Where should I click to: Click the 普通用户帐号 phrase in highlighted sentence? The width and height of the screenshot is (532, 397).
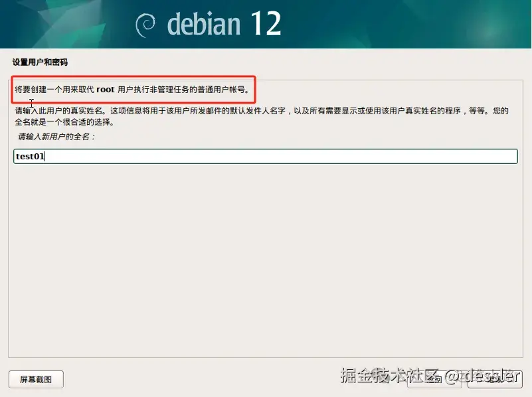(222, 90)
